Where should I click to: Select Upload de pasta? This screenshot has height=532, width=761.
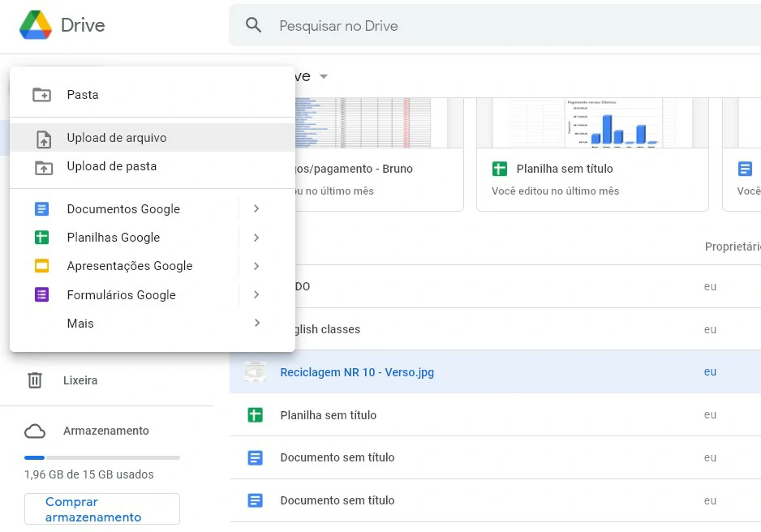tap(153, 166)
